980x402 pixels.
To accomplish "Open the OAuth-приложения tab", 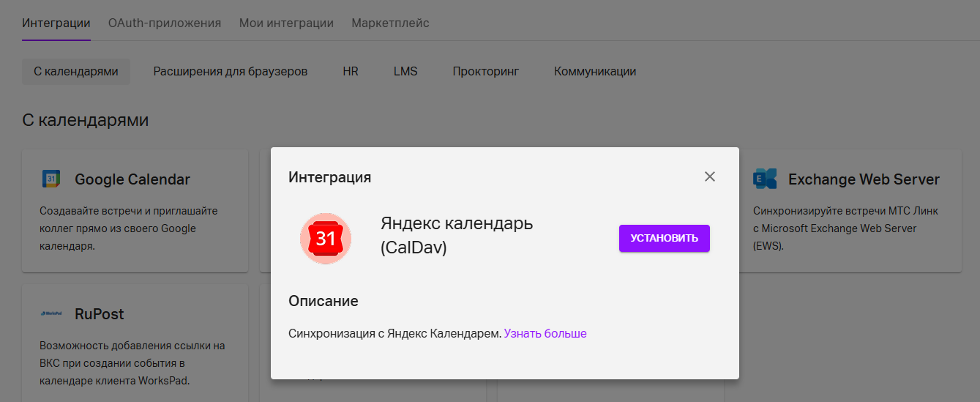I will [165, 23].
